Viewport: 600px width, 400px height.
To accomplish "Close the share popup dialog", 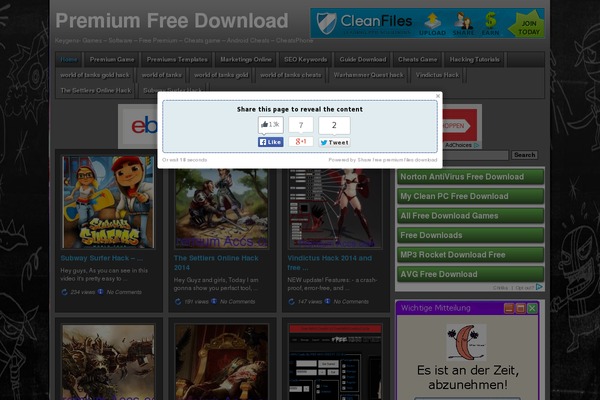I will (438, 96).
